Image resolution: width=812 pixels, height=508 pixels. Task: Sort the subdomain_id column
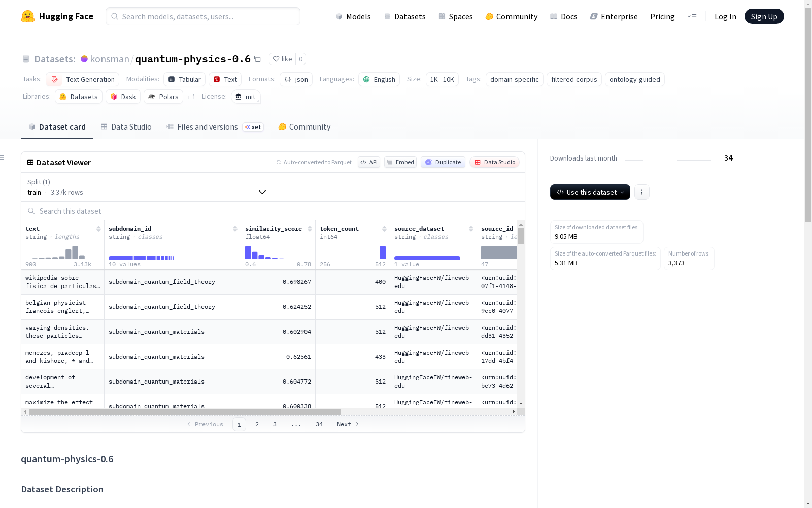click(235, 229)
